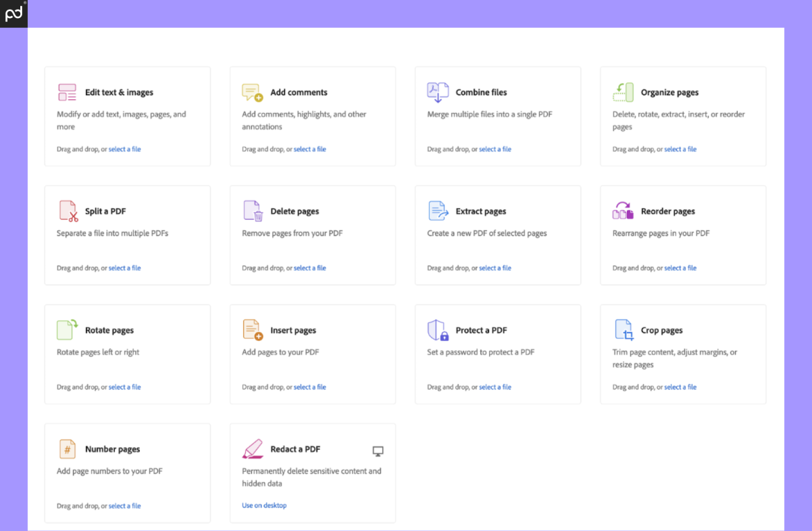This screenshot has height=531, width=812.
Task: Select the Edit text & images tool icon
Action: click(x=67, y=92)
